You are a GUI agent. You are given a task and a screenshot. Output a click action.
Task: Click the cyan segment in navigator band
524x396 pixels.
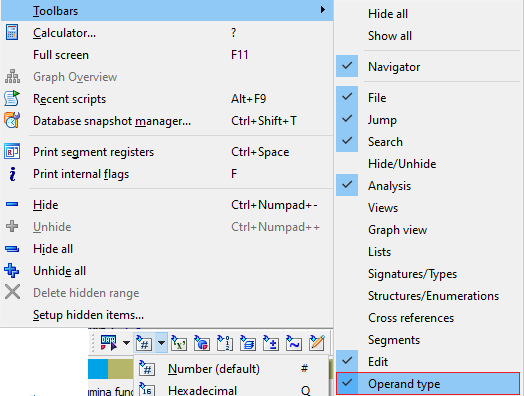(x=98, y=369)
